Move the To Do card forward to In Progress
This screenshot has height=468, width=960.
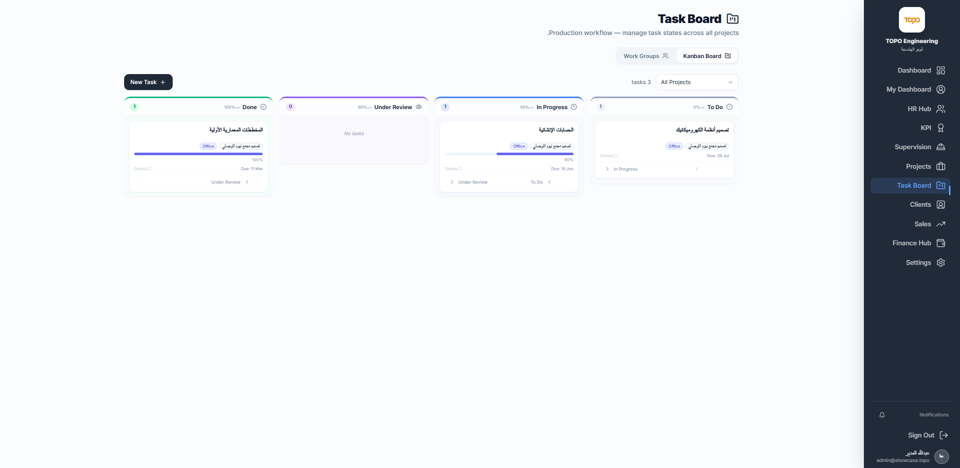621,169
